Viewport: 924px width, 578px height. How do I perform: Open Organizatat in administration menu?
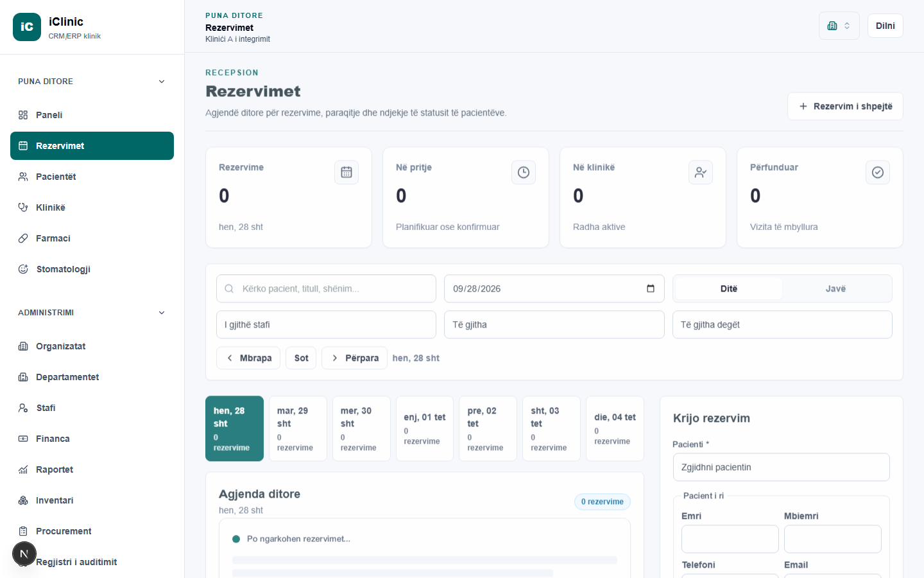point(92,346)
